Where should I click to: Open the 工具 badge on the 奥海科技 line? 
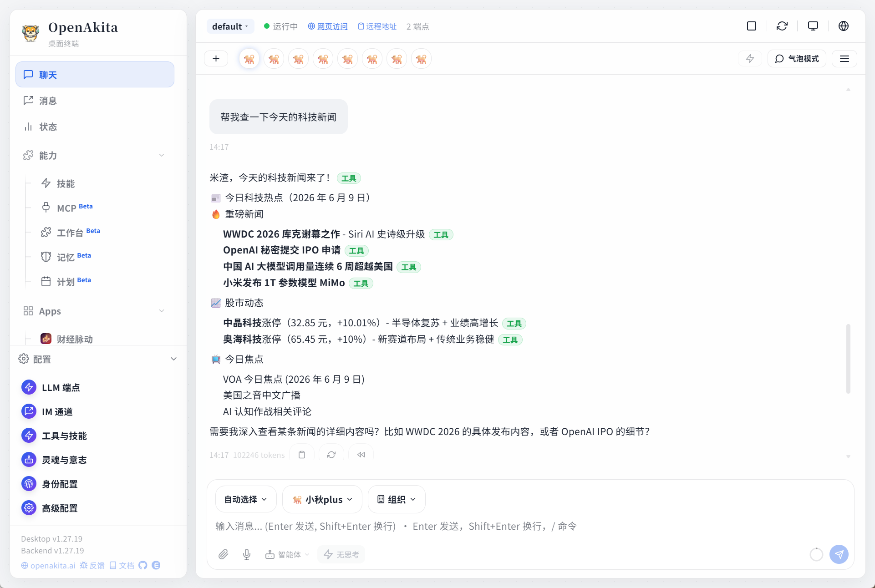(x=510, y=340)
